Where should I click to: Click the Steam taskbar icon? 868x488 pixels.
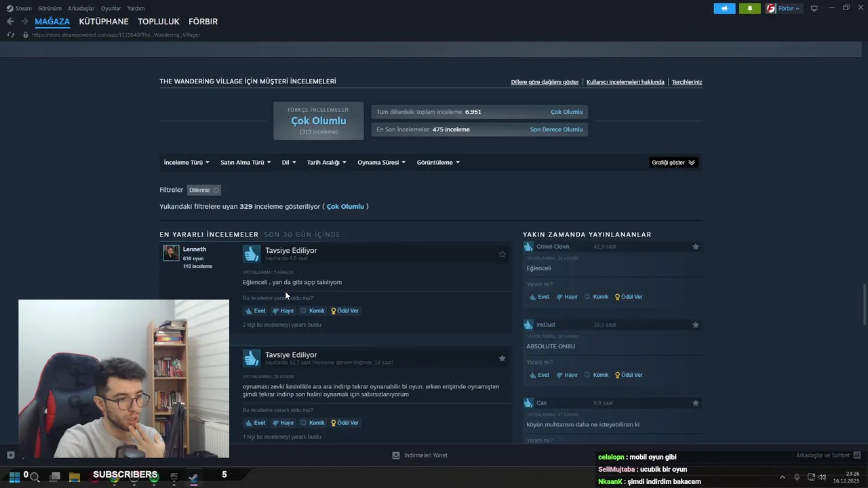tap(194, 477)
